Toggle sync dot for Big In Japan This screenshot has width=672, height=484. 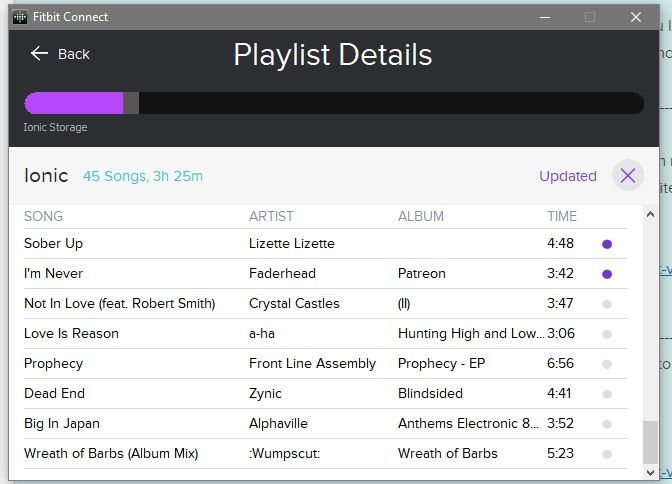point(607,424)
